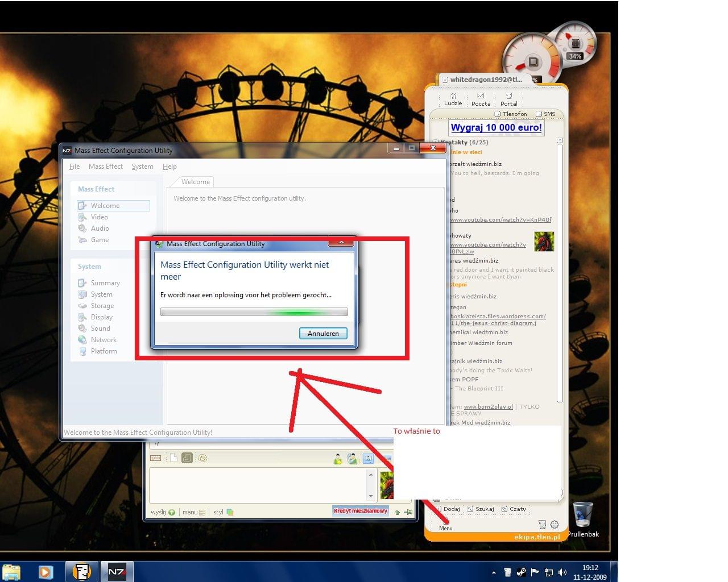Click the keyboard icon in chat toolbar
Screen dimensions: 728x582
(x=155, y=458)
